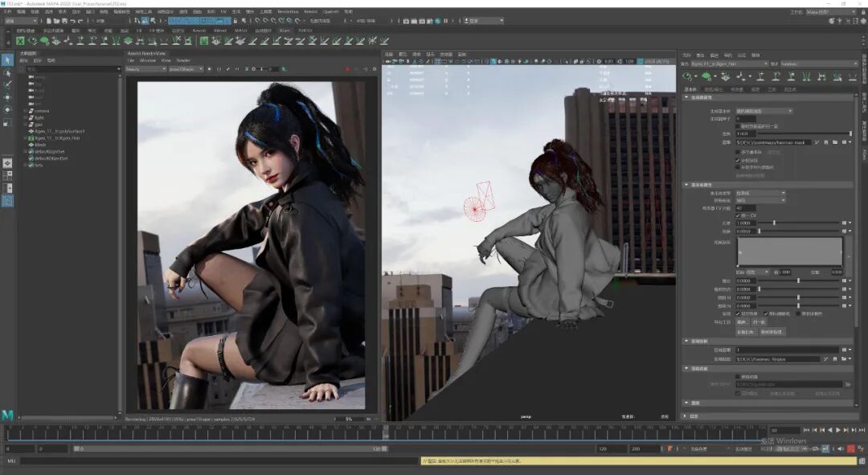Switch to Bifrost shelf tab
This screenshot has width=868, height=475.
click(220, 31)
